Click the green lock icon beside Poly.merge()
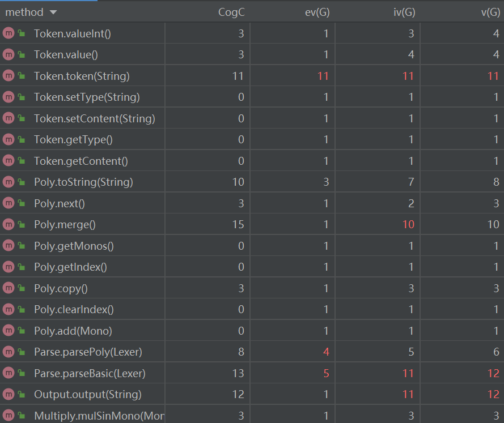Screen dimensions: 504x423 click(x=22, y=225)
